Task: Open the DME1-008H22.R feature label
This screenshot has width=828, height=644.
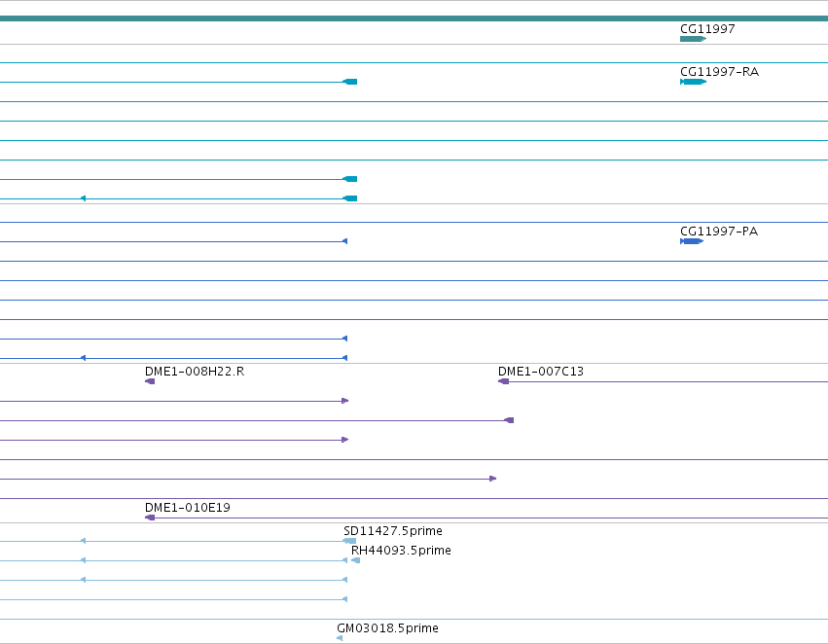Action: pyautogui.click(x=195, y=372)
